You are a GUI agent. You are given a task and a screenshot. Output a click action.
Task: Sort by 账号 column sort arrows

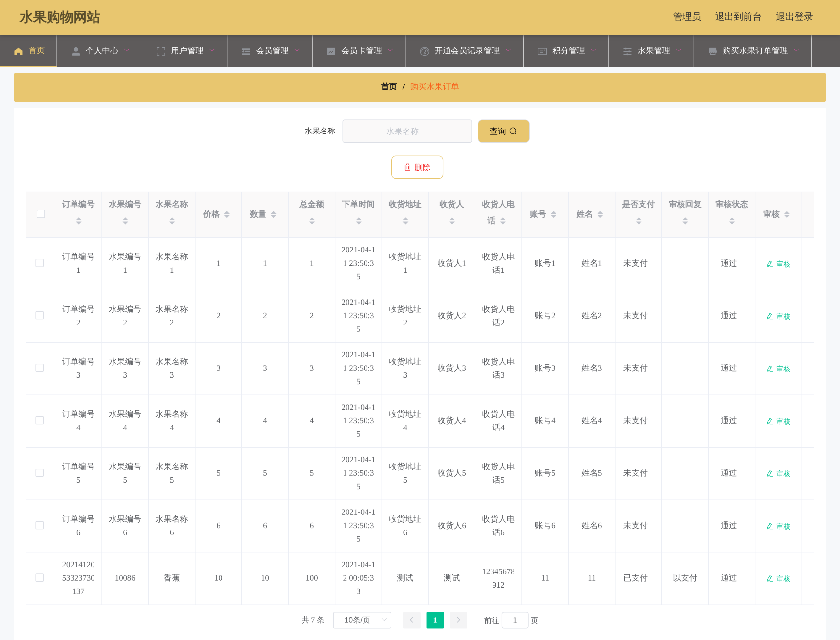tap(553, 214)
